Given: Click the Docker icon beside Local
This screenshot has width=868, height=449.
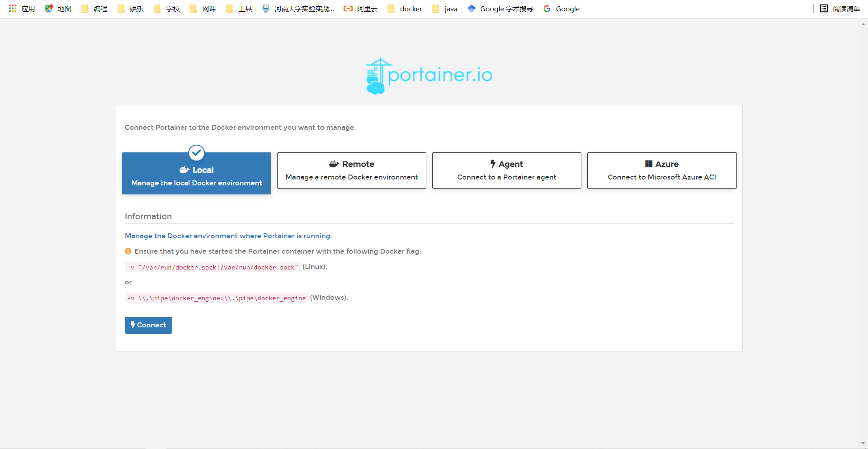Looking at the screenshot, I should pos(184,170).
